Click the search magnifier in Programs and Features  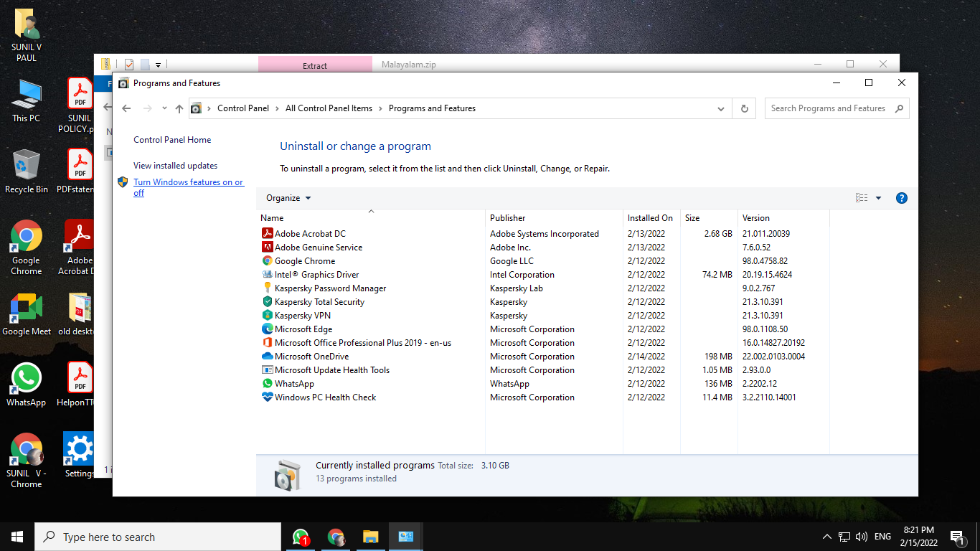(x=898, y=108)
